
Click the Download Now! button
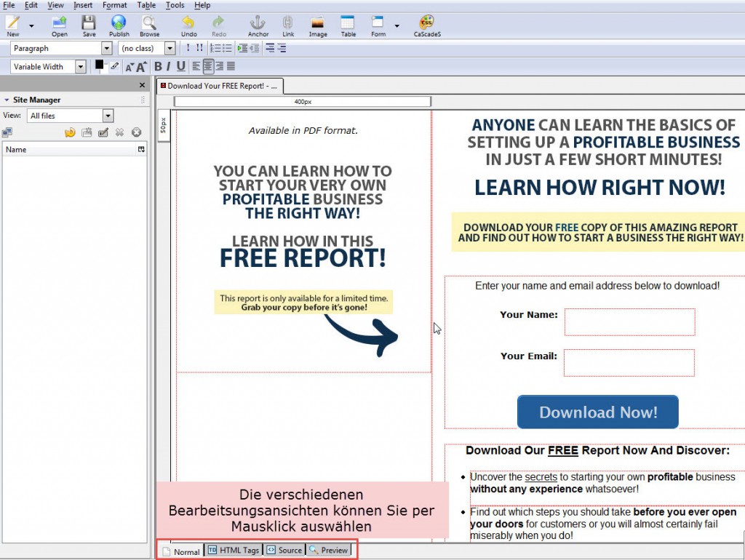pos(597,412)
